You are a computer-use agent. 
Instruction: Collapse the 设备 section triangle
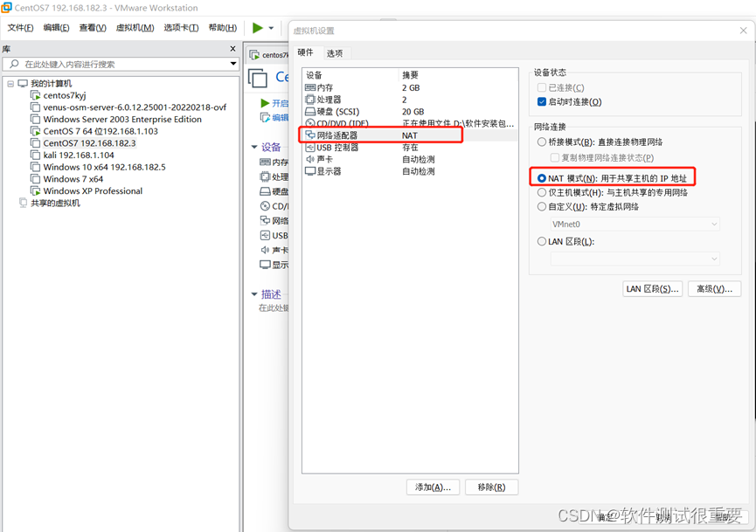tap(254, 147)
